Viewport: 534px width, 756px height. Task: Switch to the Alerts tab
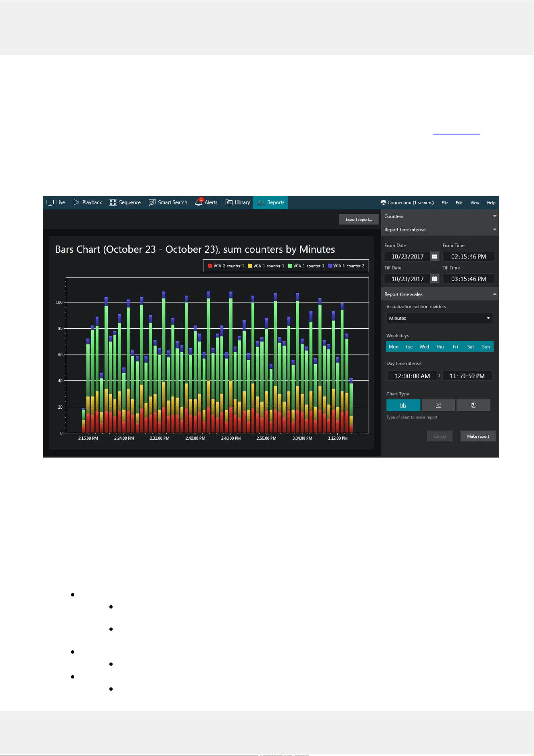(207, 202)
